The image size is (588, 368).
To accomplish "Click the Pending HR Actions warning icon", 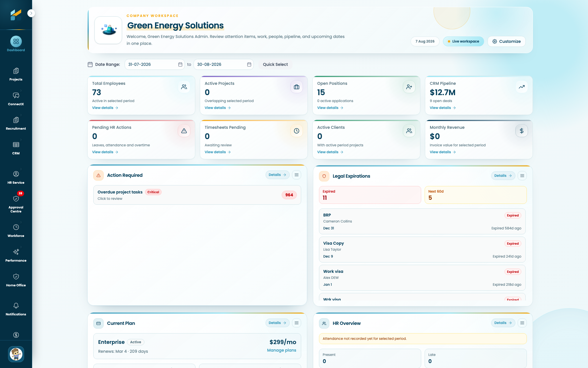I will [184, 131].
